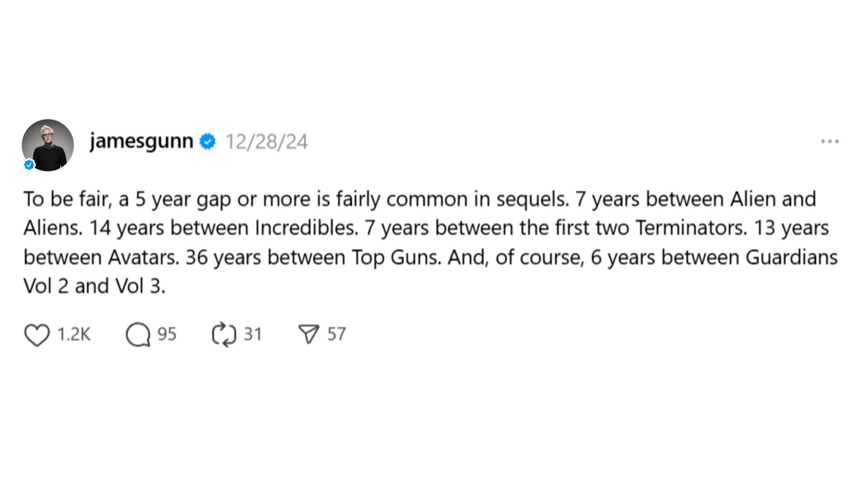Visit the jamesgunn username link
868x488 pixels.
point(141,141)
